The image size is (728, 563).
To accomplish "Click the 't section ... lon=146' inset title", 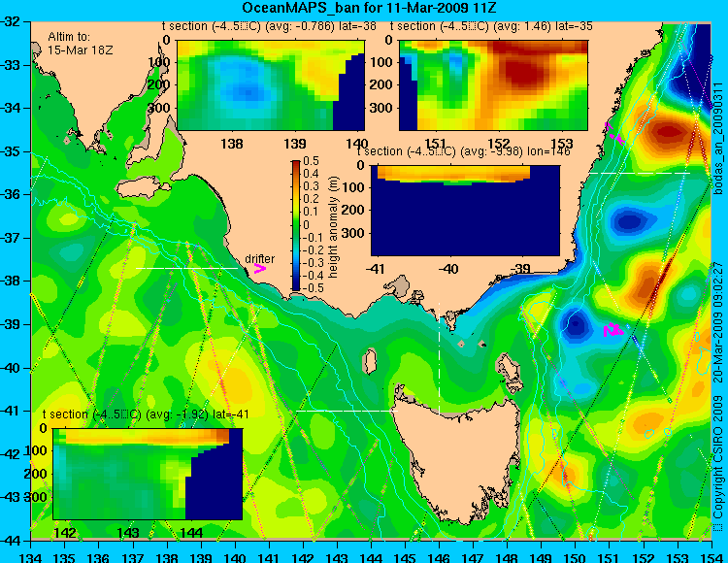I will click(x=463, y=151).
